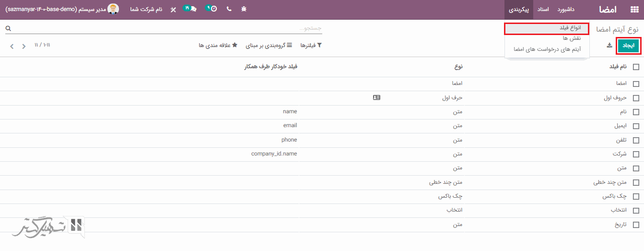Click the ایجاد create button
The height and width of the screenshot is (251, 644).
(x=628, y=45)
